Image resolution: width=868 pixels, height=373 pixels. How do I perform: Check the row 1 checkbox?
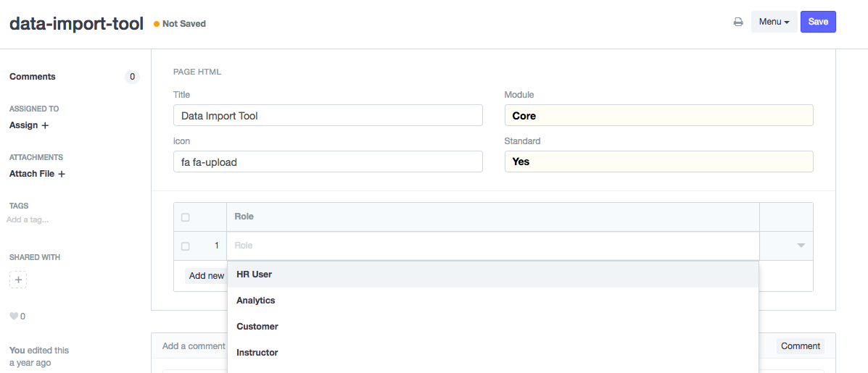[x=186, y=246]
